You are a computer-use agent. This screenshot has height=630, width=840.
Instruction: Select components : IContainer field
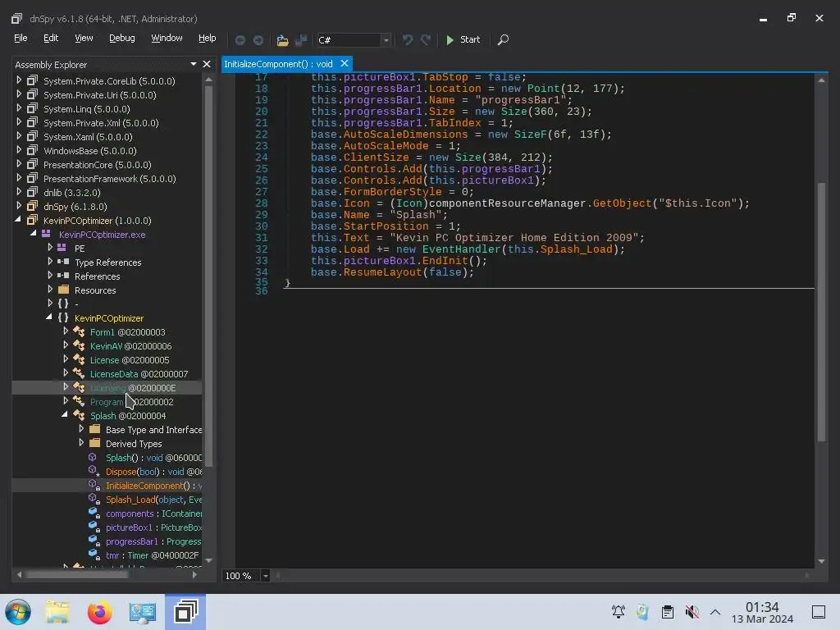153,514
